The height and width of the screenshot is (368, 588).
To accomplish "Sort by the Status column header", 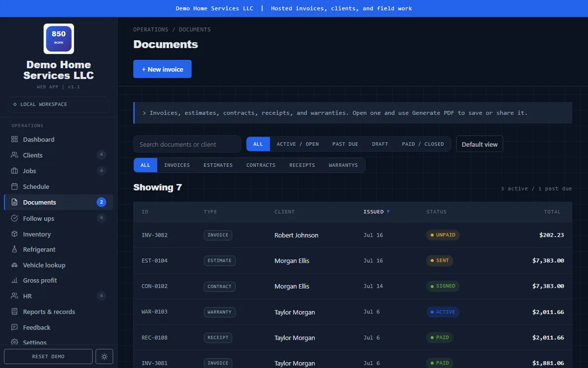I will tap(437, 212).
